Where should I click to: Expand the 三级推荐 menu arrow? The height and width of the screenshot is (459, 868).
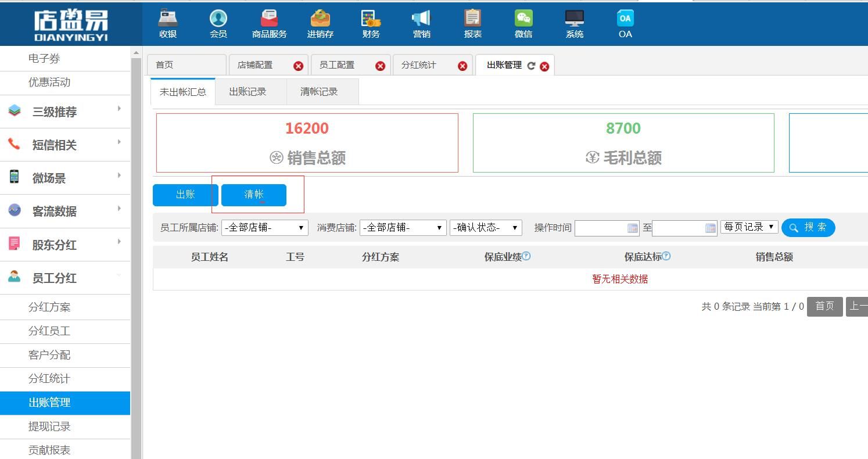119,109
